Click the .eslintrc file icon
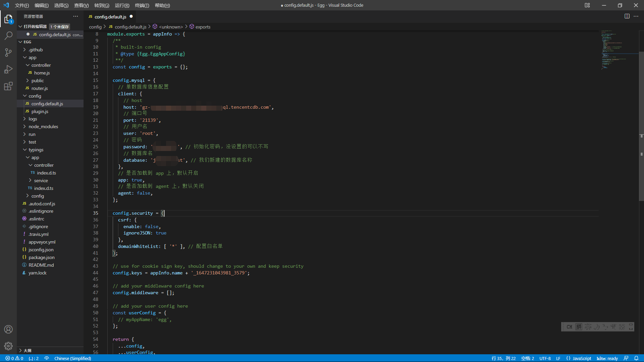This screenshot has width=644, height=362. coord(24,218)
